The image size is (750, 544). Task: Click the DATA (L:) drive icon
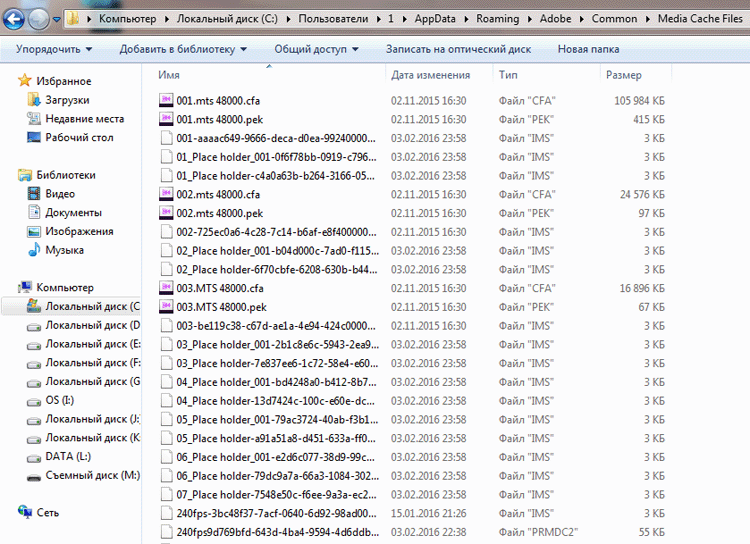(34, 458)
